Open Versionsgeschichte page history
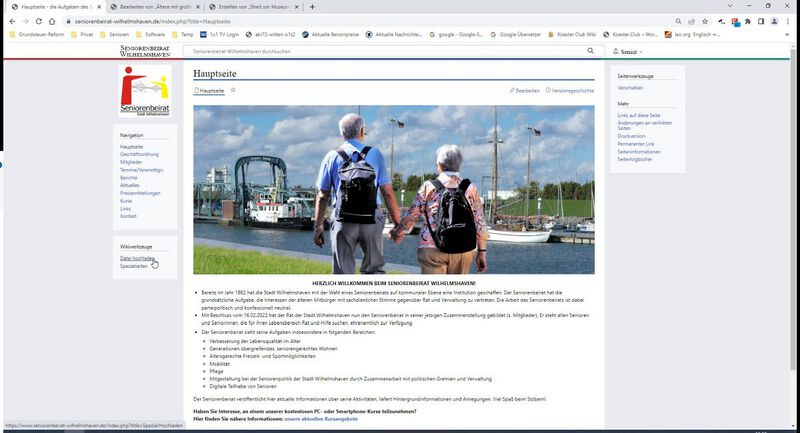 [570, 91]
